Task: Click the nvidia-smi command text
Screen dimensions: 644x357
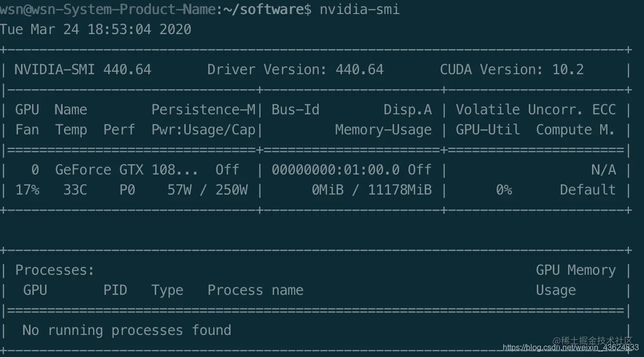Action: (x=360, y=10)
